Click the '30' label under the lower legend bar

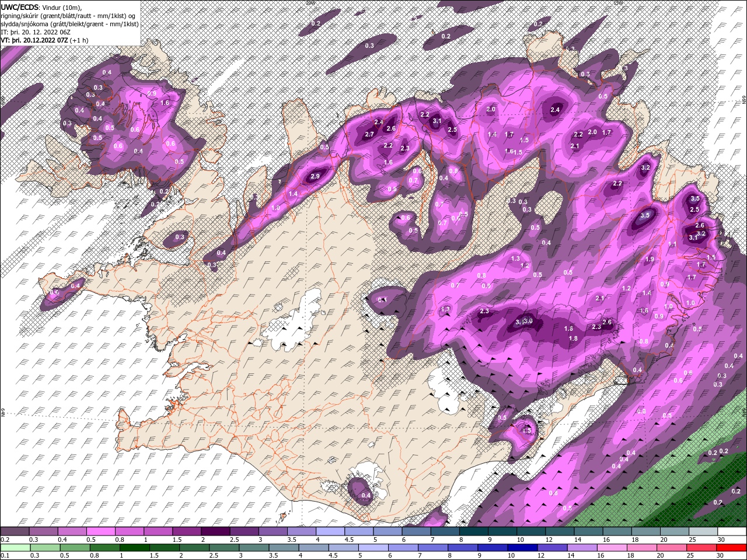721,555
